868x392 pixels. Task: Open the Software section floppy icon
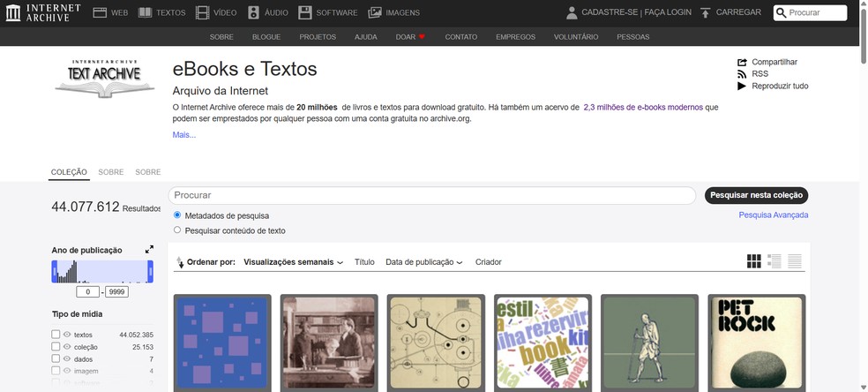305,12
